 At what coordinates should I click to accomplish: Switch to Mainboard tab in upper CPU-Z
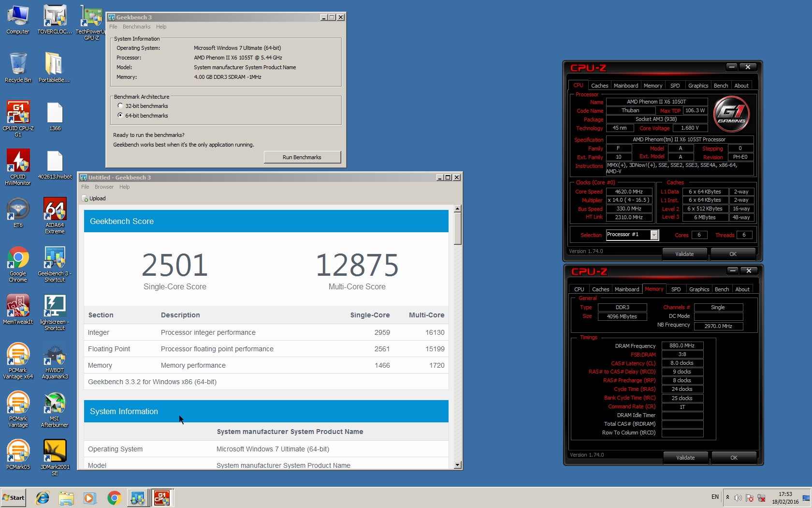(626, 86)
